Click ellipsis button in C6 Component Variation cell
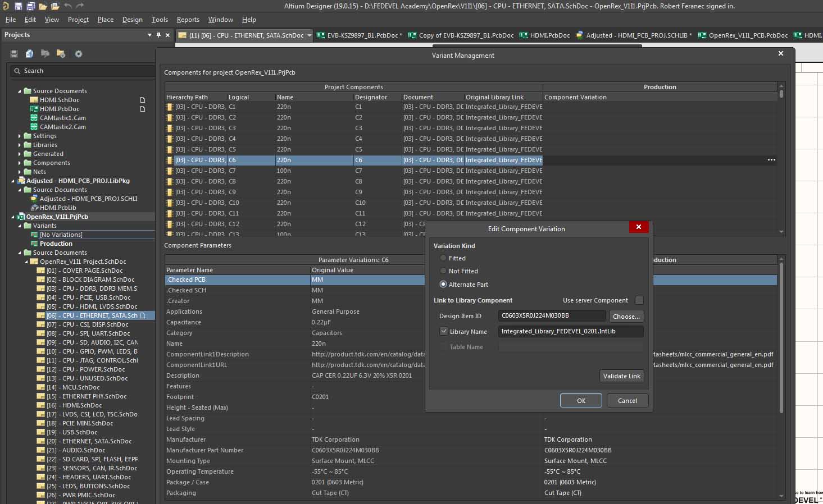Viewport: 823px width, 504px height. [771, 160]
